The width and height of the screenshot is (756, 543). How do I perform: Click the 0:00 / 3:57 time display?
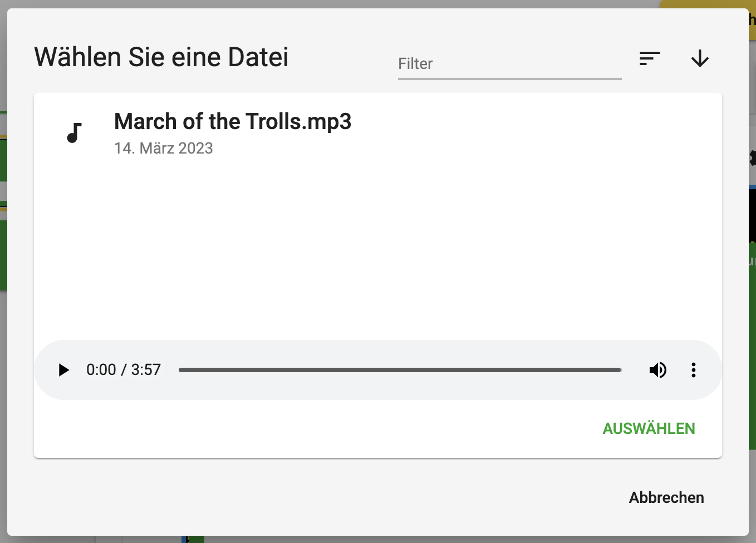(x=124, y=370)
